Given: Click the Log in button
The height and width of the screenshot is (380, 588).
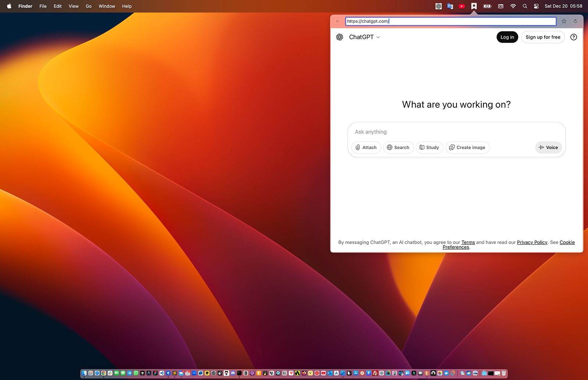Looking at the screenshot, I should (x=507, y=37).
